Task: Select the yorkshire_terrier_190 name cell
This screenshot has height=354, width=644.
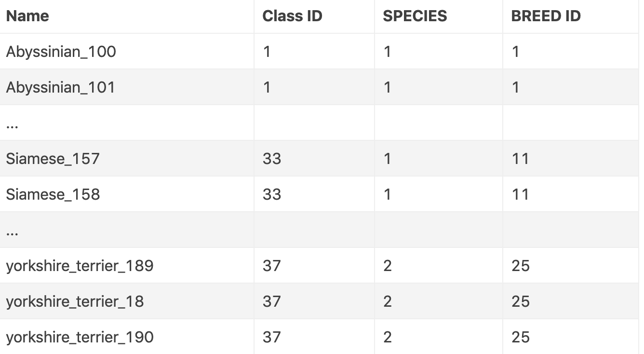Action: coord(80,337)
